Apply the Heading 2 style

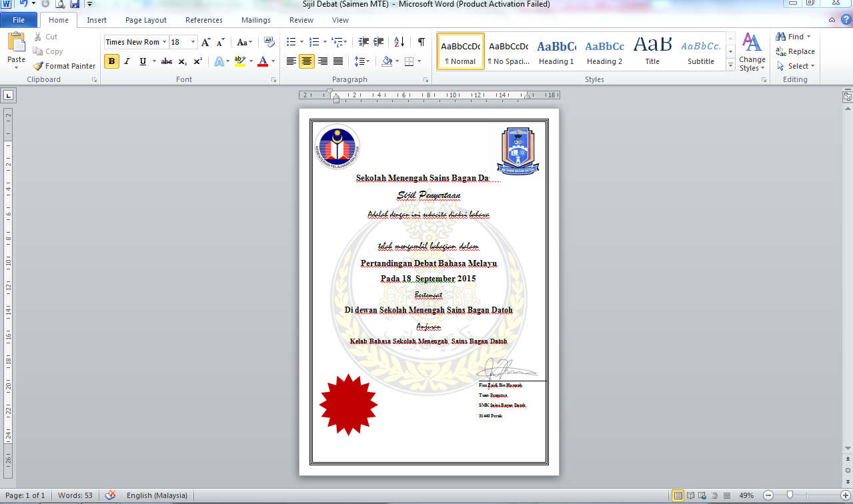604,51
